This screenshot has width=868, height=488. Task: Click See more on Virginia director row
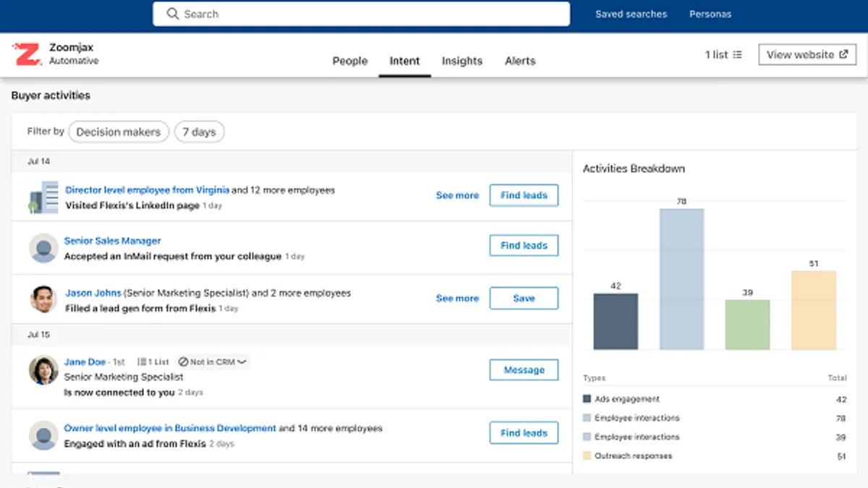[x=457, y=195]
